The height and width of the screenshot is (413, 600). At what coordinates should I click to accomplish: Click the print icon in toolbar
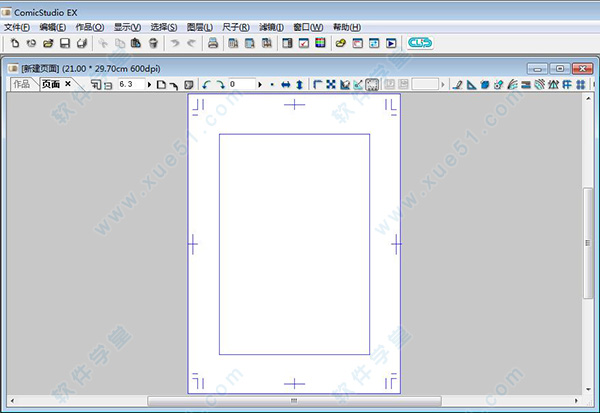click(213, 44)
